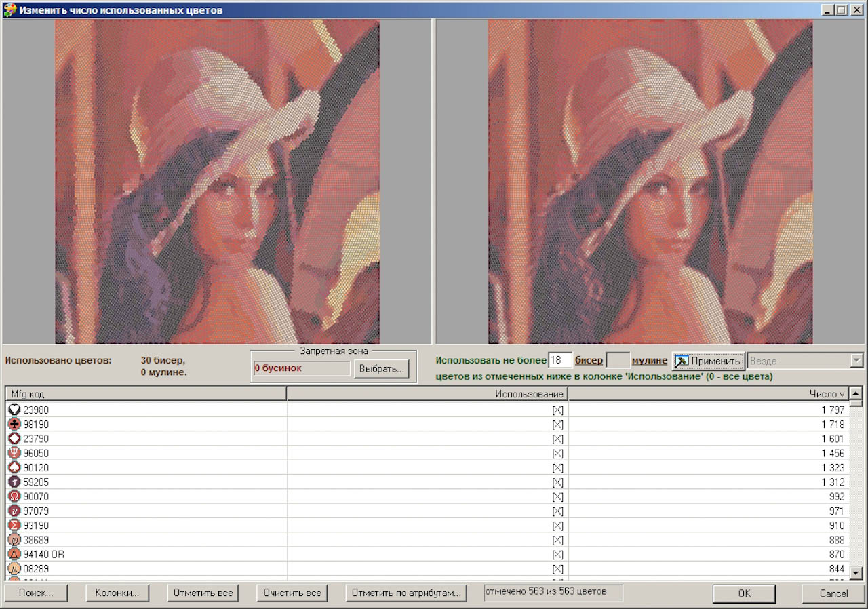Confirm the dialog with the OK button
868x609 pixels.
pyautogui.click(x=744, y=593)
